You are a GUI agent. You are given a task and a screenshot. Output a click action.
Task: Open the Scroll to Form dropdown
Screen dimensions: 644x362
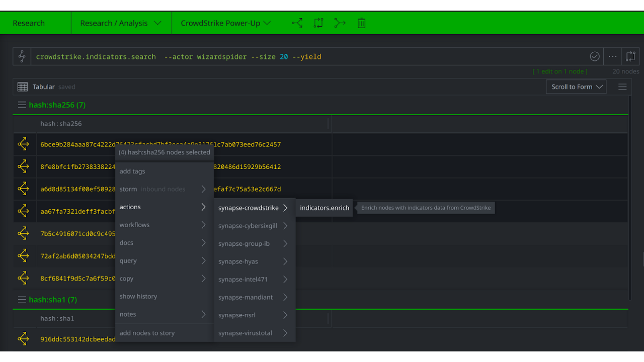point(576,87)
